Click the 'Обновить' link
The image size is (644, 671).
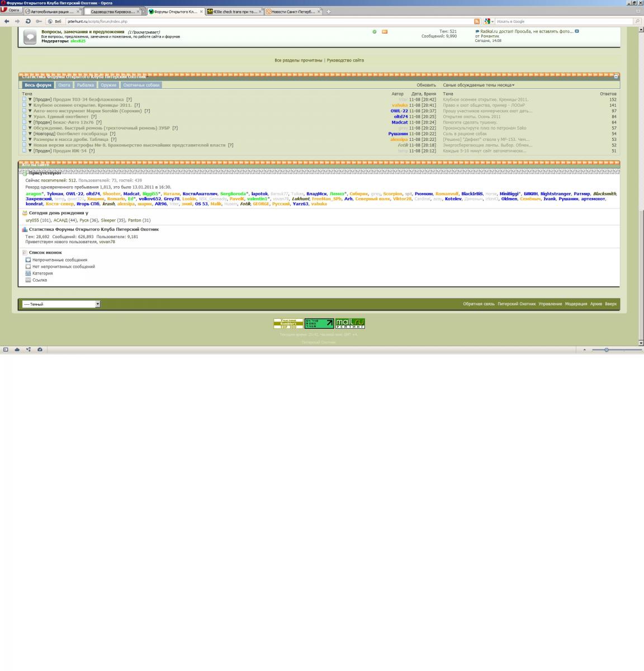point(426,85)
